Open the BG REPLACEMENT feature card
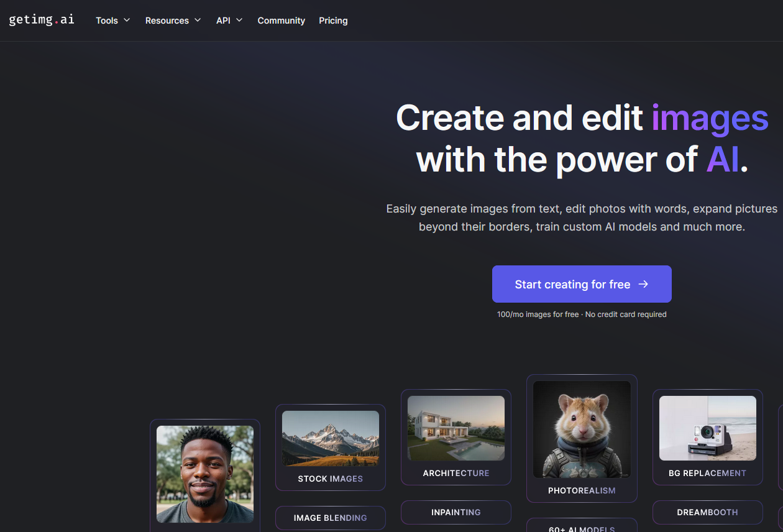The width and height of the screenshot is (783, 532). [707, 473]
